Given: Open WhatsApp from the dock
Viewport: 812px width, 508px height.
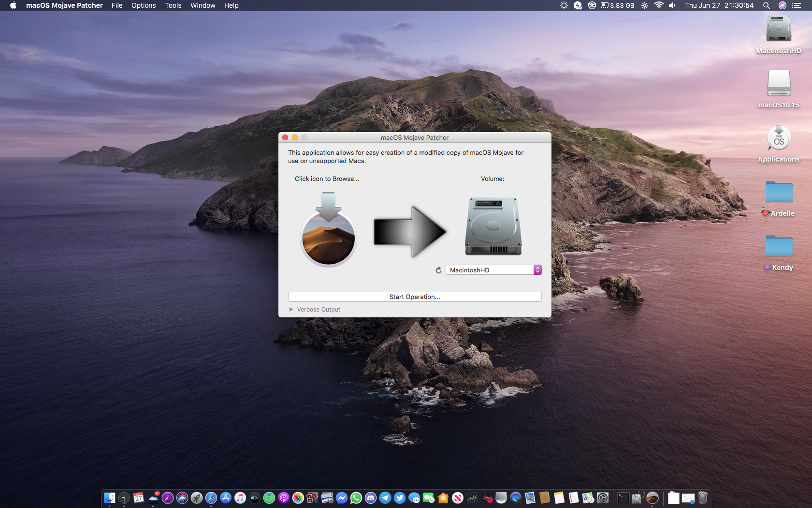Looking at the screenshot, I should pos(356,497).
